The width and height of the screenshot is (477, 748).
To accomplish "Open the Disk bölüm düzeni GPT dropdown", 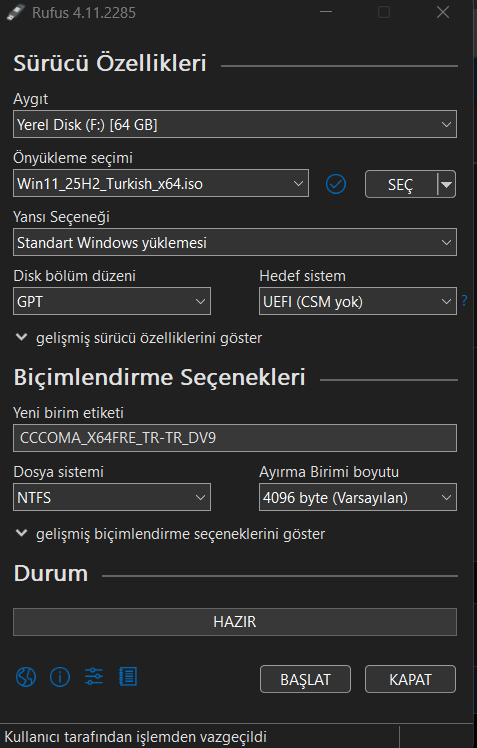I will (112, 301).
